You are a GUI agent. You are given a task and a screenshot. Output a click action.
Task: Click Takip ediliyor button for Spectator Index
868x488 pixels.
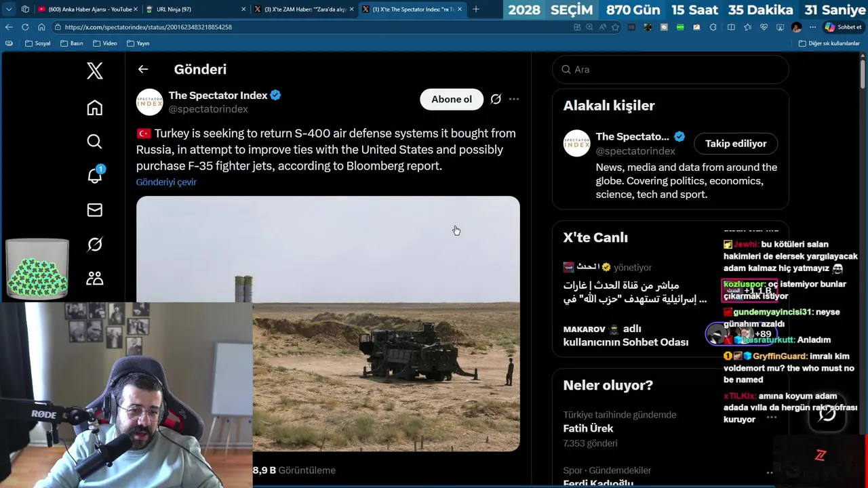pyautogui.click(x=736, y=144)
